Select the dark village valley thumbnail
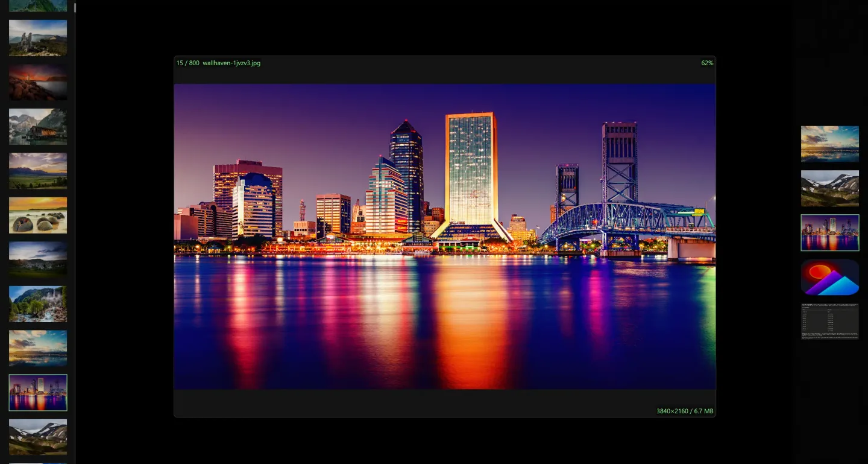The width and height of the screenshot is (868, 464). click(x=38, y=259)
